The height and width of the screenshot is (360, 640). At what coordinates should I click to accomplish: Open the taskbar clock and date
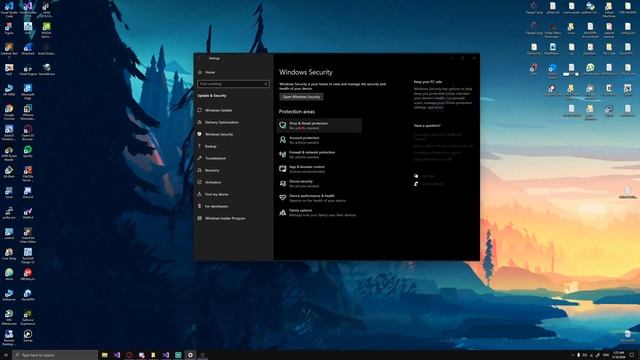click(x=619, y=355)
